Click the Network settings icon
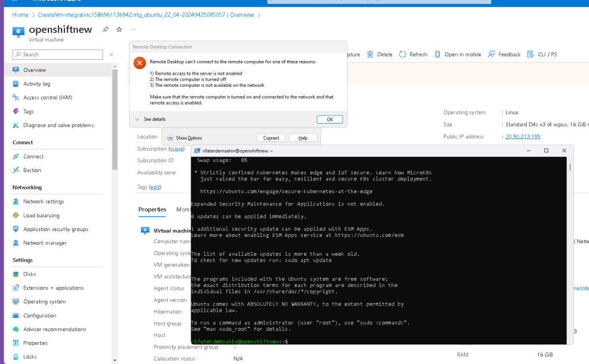589x364 pixels. [x=16, y=201]
